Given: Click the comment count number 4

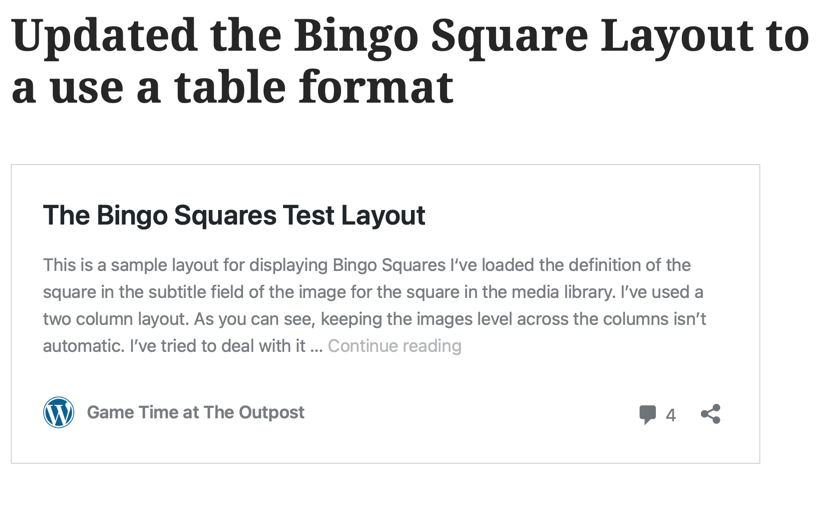Looking at the screenshot, I should click(670, 415).
